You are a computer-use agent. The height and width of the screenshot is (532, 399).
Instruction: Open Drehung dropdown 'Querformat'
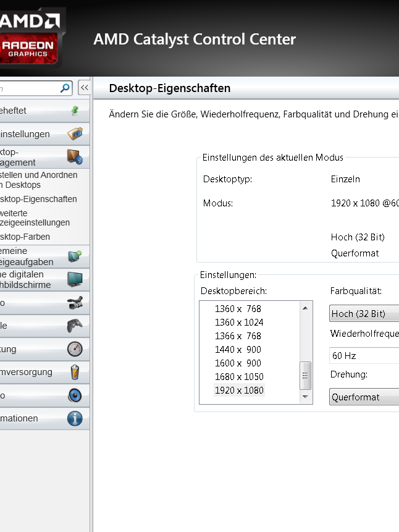364,397
